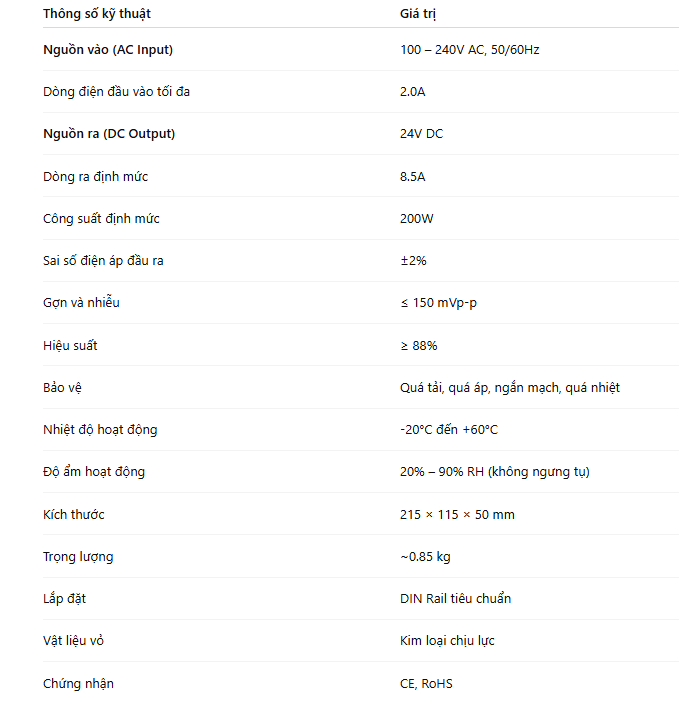Click the "Sai số điện áp đầu ra" label

[103, 261]
